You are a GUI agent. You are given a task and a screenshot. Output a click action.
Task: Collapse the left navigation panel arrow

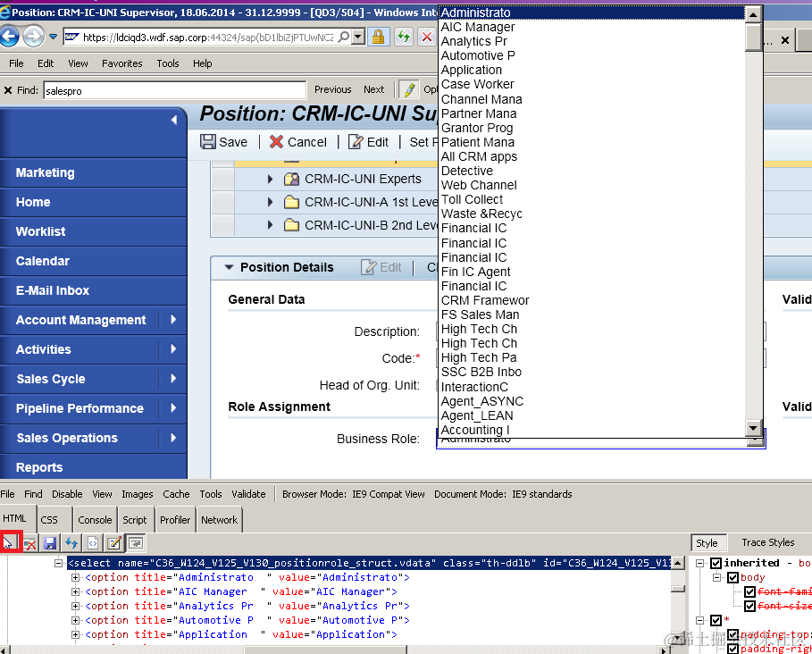click(174, 120)
